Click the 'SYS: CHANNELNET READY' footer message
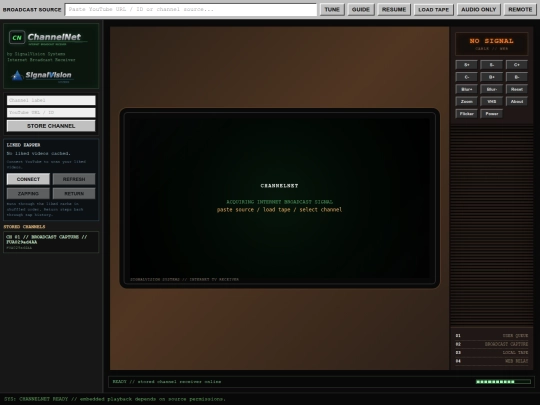The height and width of the screenshot is (405, 540). [115, 399]
